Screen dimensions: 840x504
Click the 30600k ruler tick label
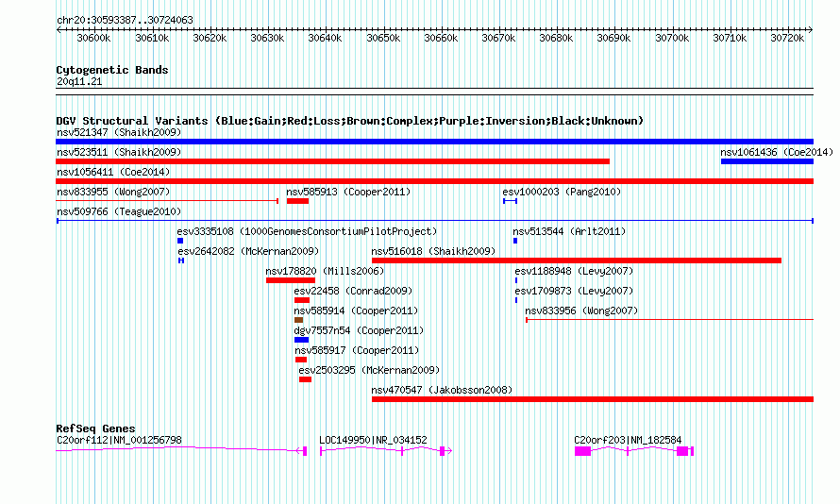tap(93, 38)
